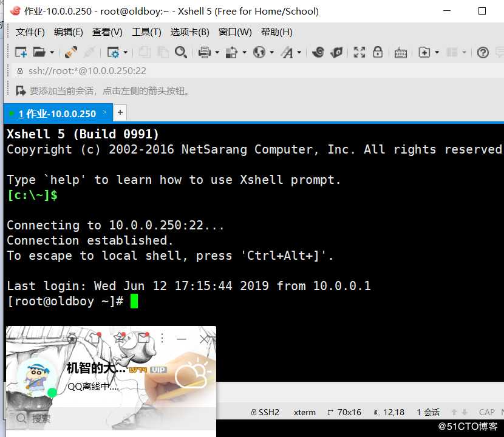Click the Font toolbar icon
The height and width of the screenshot is (437, 504).
[287, 52]
